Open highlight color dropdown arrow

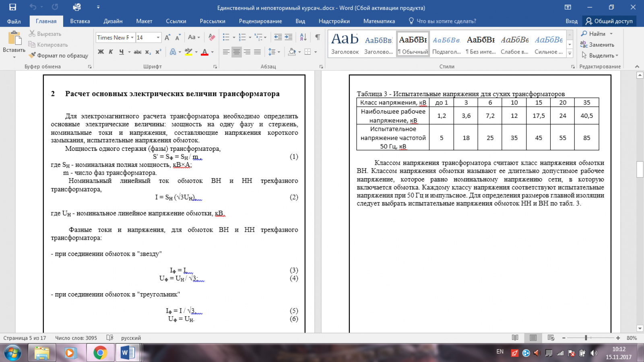pos(196,52)
